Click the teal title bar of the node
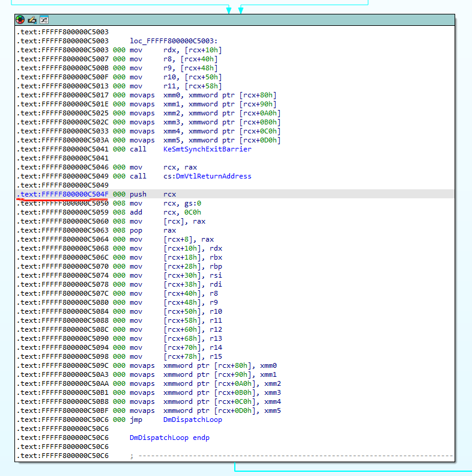Screen dimensions: 472x476 pos(240,20)
